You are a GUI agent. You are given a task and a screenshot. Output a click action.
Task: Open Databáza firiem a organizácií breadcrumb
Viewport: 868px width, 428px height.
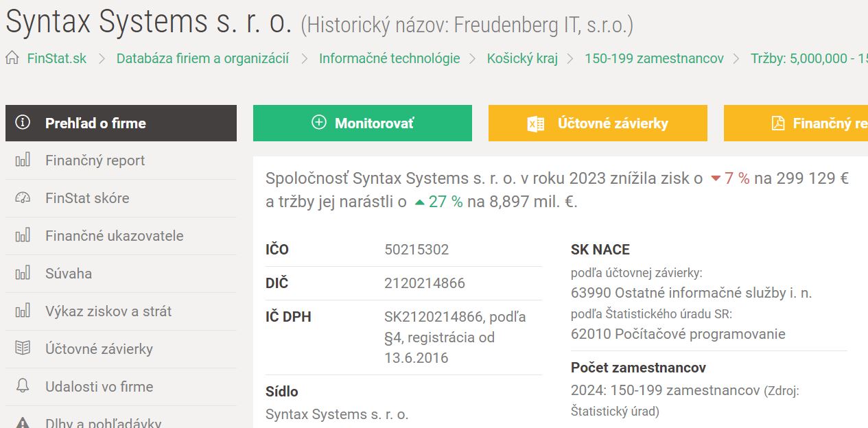pos(202,58)
